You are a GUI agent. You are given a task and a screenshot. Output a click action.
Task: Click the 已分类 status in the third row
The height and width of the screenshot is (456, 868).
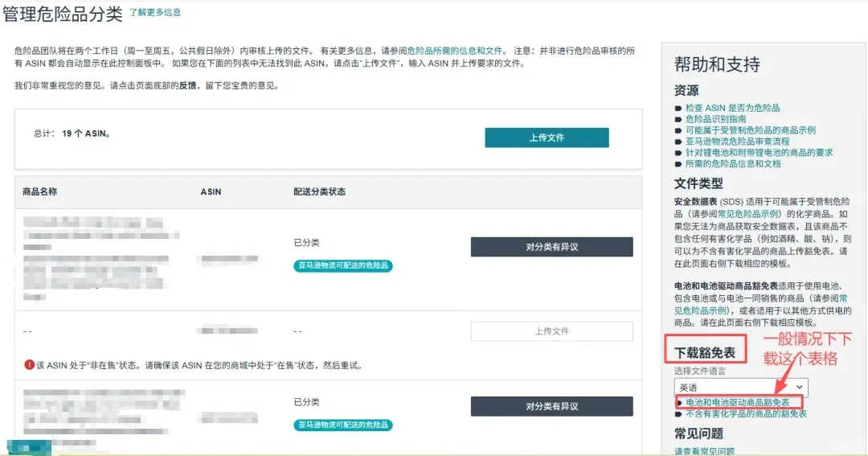[307, 401]
